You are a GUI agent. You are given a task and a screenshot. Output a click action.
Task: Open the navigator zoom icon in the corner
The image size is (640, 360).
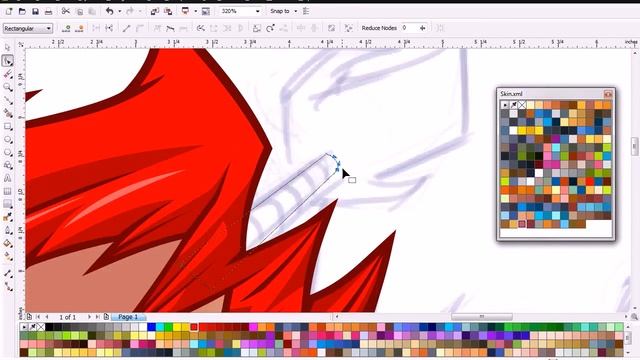click(634, 317)
